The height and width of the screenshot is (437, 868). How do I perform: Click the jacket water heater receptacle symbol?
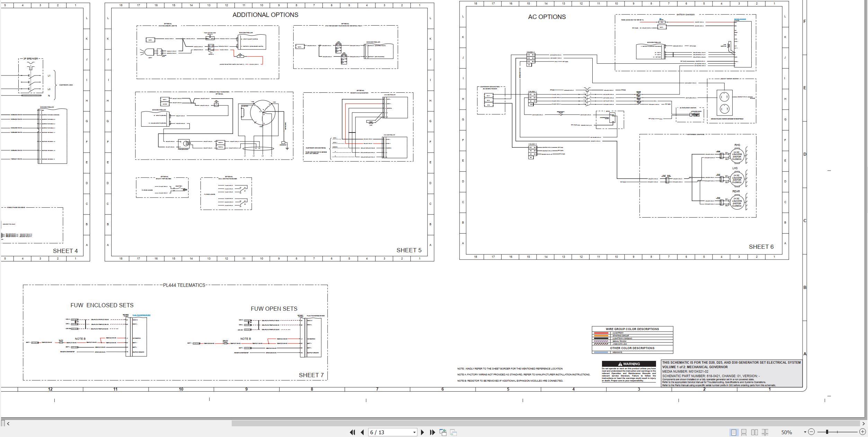[724, 103]
